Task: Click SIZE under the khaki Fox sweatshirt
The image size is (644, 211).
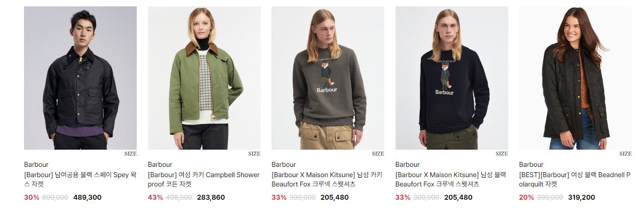Action: [378, 154]
